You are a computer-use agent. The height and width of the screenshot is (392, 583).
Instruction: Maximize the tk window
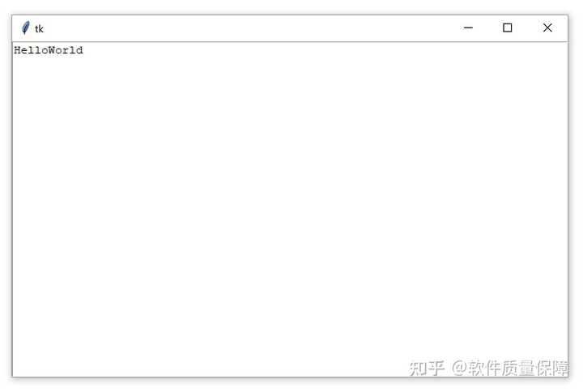pyautogui.click(x=508, y=28)
